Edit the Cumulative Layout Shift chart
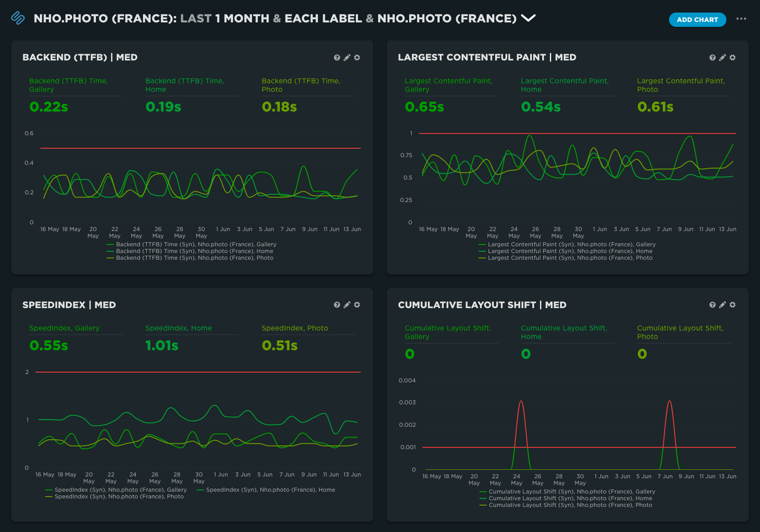Screen dimensions: 760x532 click(722, 305)
